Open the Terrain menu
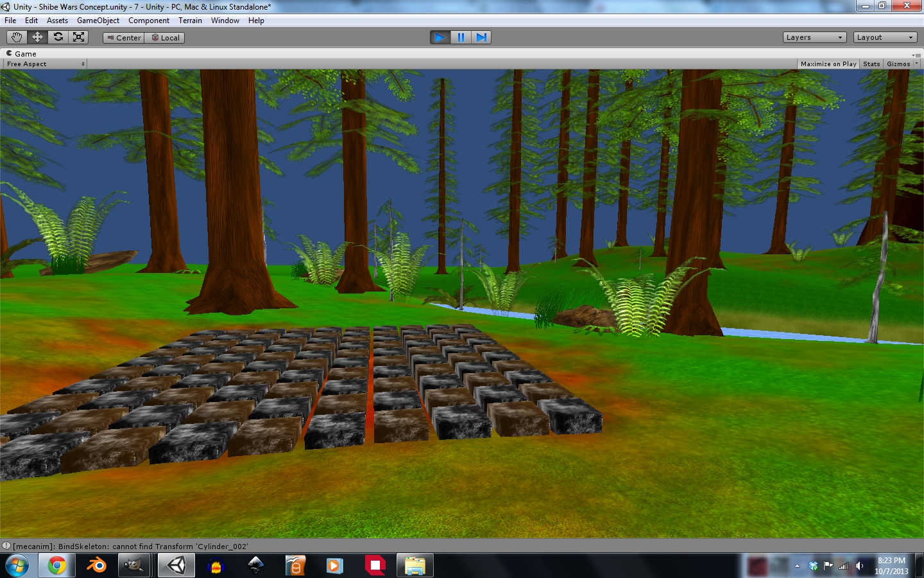The width and height of the screenshot is (924, 578). point(190,21)
